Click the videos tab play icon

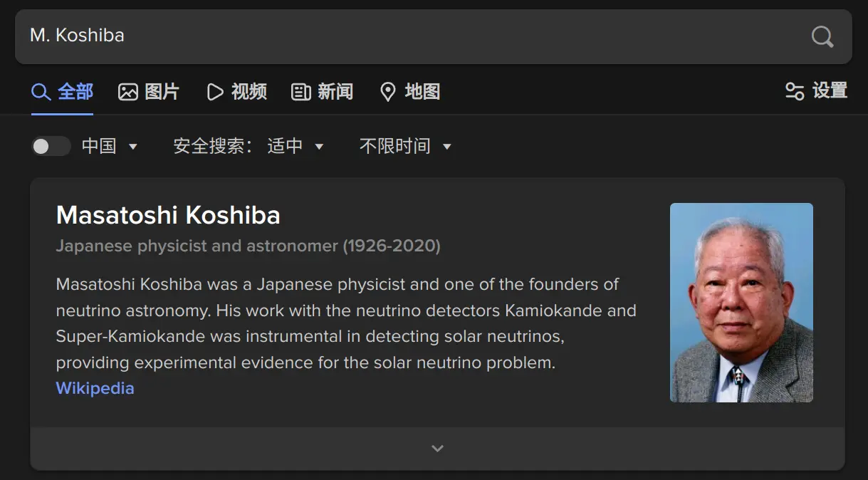click(x=215, y=92)
